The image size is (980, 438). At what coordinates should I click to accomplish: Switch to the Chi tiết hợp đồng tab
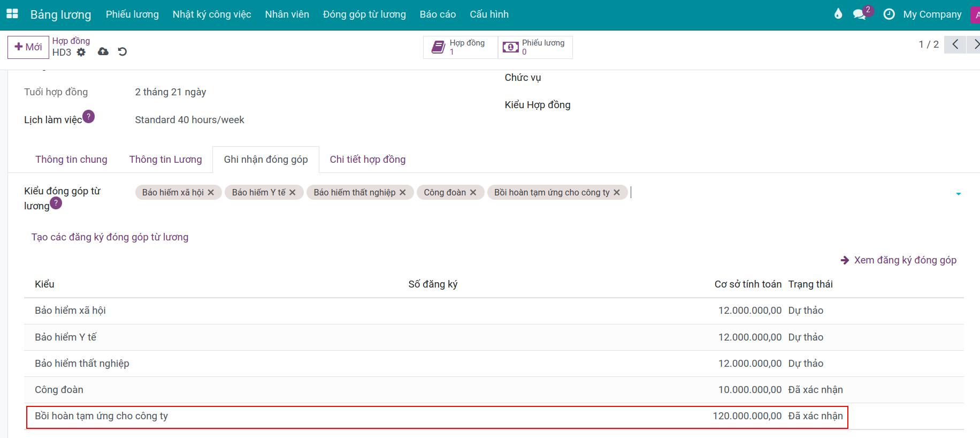[x=367, y=160]
